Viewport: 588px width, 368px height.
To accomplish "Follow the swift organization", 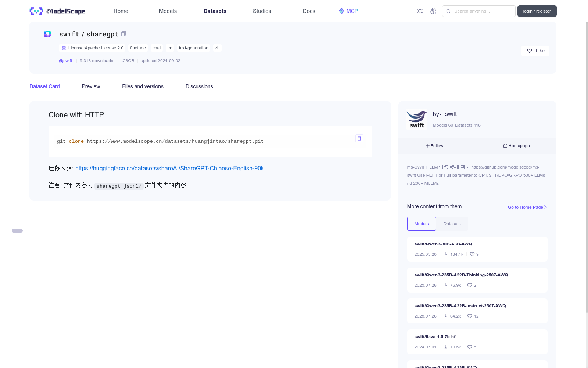I will pos(435,146).
